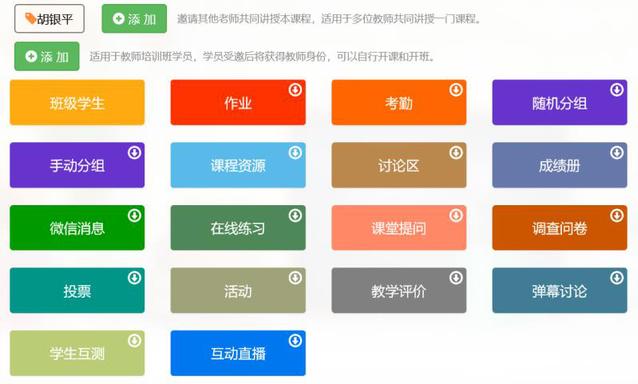Click 添加 button for teacher training students

(47, 56)
